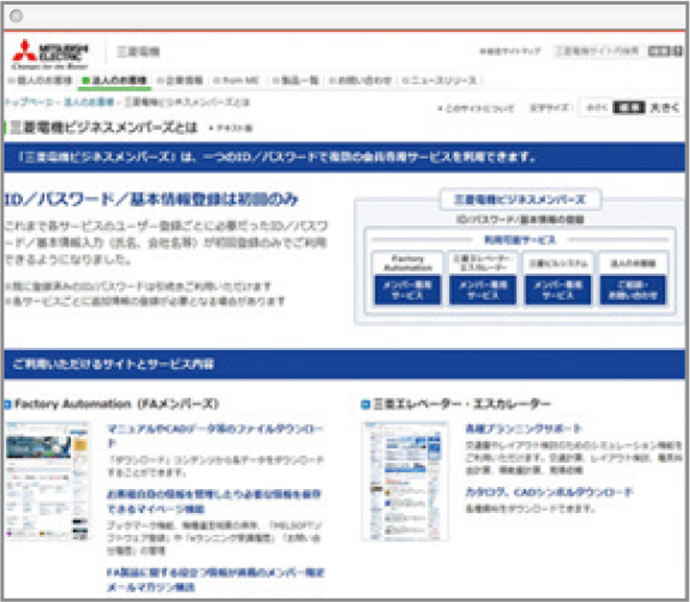This screenshot has height=602, width=690.
Task: Set font size to 大きく
Action: (x=665, y=107)
